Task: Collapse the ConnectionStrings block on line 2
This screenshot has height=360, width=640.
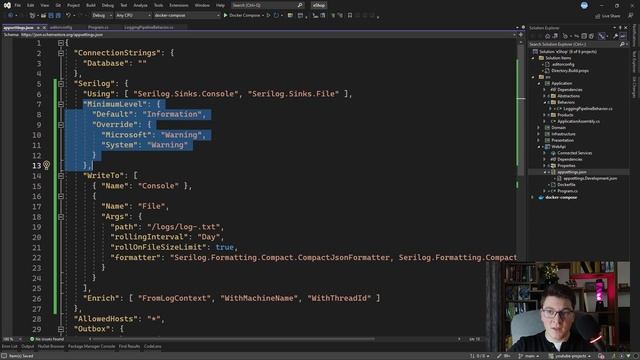Action: click(x=61, y=53)
